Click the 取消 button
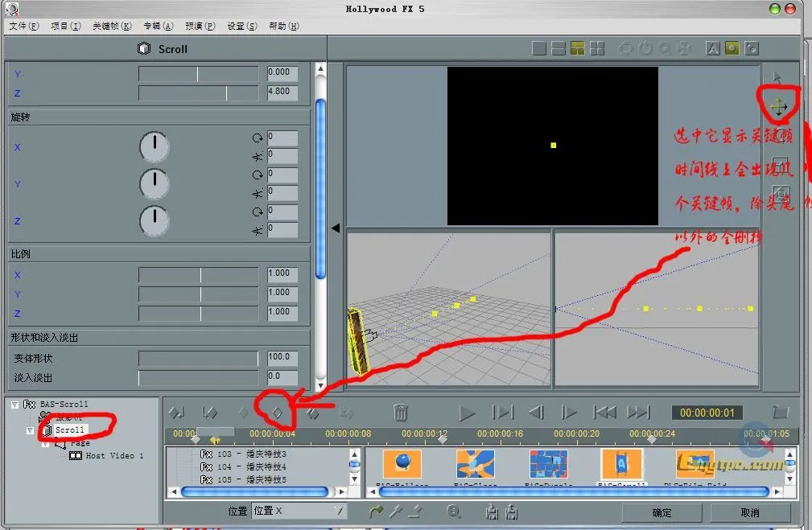Screen dimensions: 812x530 tap(749, 512)
